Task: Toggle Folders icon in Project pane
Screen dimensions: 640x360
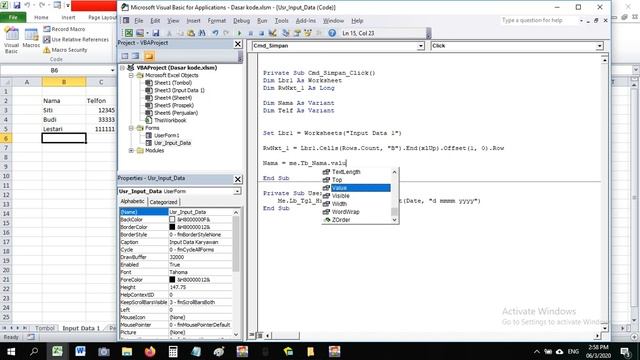Action: [x=149, y=56]
